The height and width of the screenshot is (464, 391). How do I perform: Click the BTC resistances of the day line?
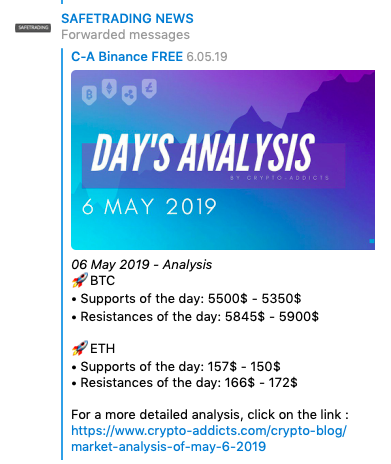click(x=195, y=317)
